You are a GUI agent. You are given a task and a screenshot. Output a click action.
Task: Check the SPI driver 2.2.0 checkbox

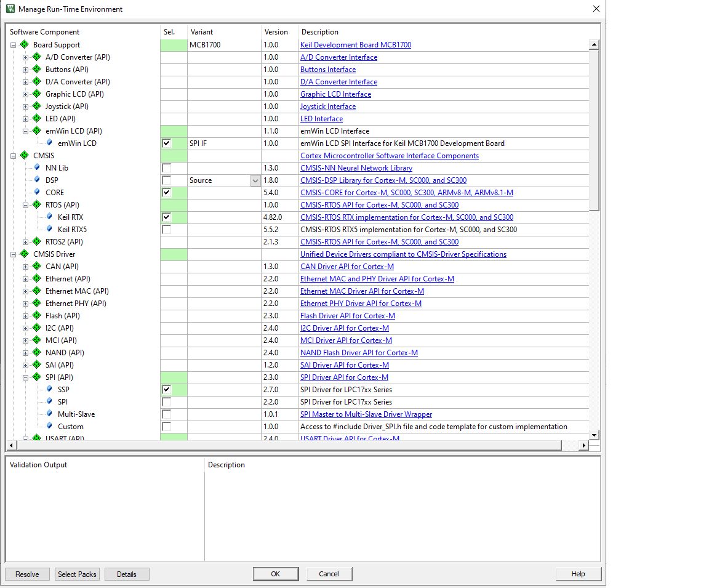[166, 401]
